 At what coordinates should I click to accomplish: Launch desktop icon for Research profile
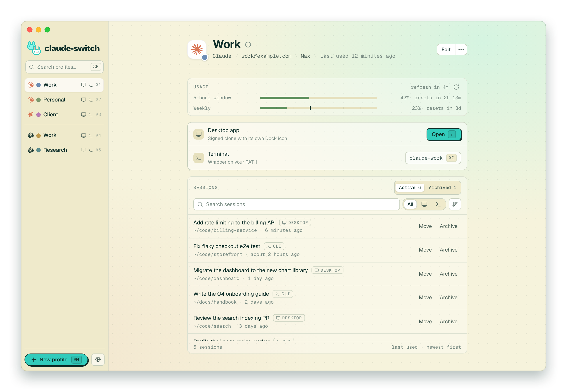(84, 150)
